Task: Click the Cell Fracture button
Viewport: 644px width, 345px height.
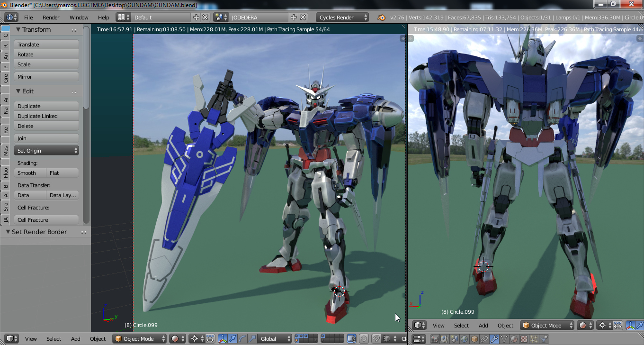Action: (46, 220)
